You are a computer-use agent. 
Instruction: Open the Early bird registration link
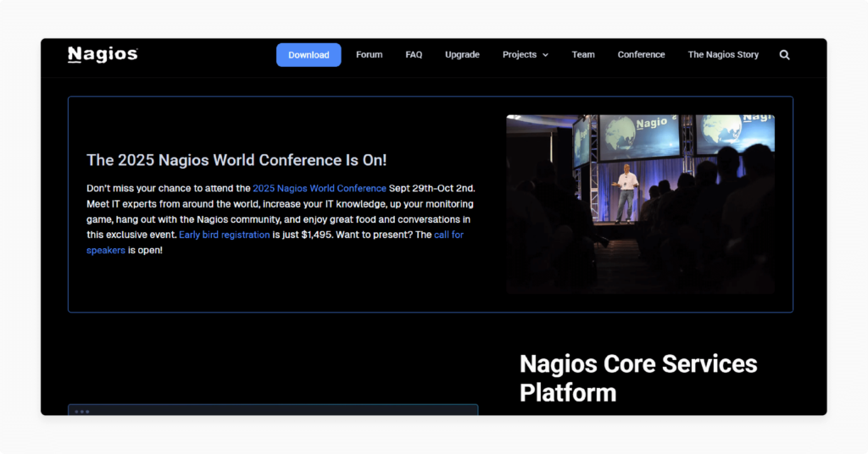click(224, 235)
